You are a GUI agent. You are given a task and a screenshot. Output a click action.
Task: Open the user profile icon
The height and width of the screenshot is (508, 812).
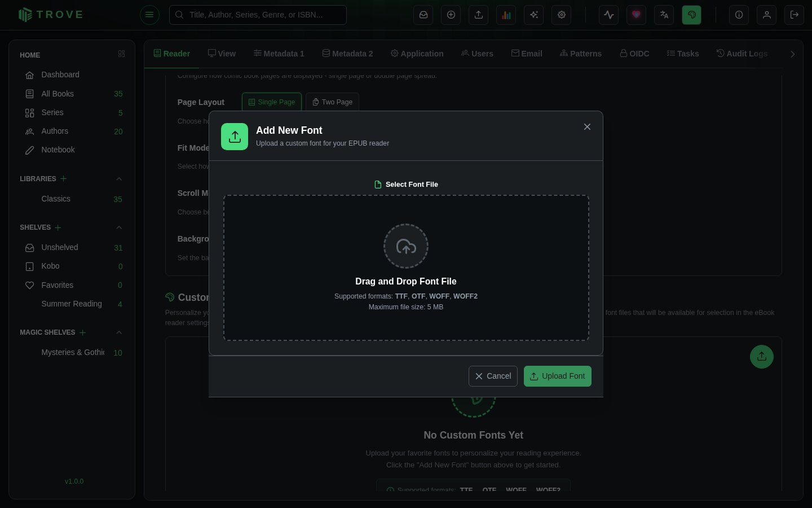pos(767,15)
